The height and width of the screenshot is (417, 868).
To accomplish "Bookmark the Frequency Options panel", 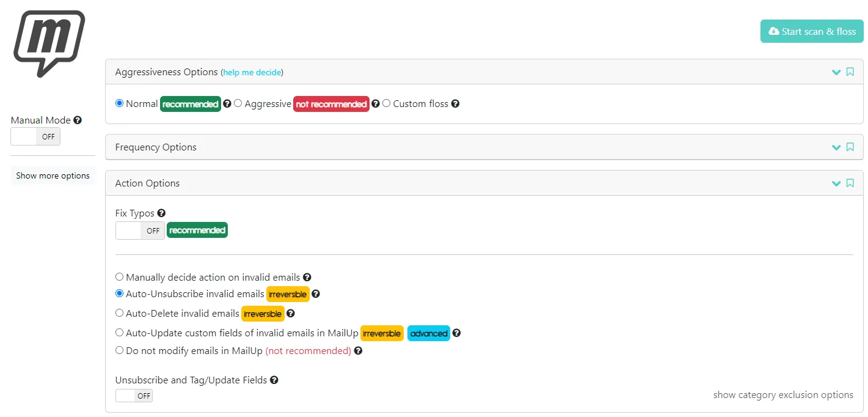I will [850, 147].
